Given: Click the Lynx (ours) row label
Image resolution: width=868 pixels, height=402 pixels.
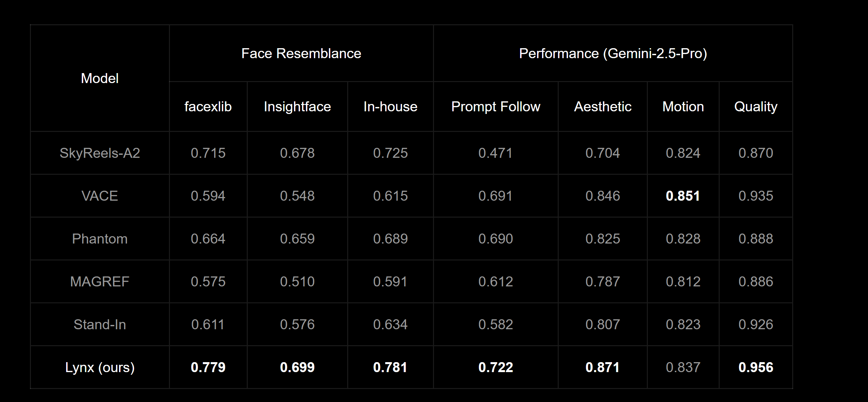Looking at the screenshot, I should point(100,367).
